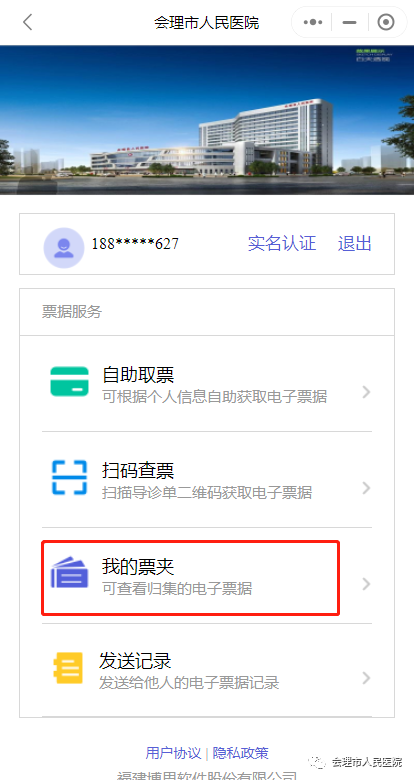Tap description 扫描导诊单二维码获取电子票据

tap(207, 493)
